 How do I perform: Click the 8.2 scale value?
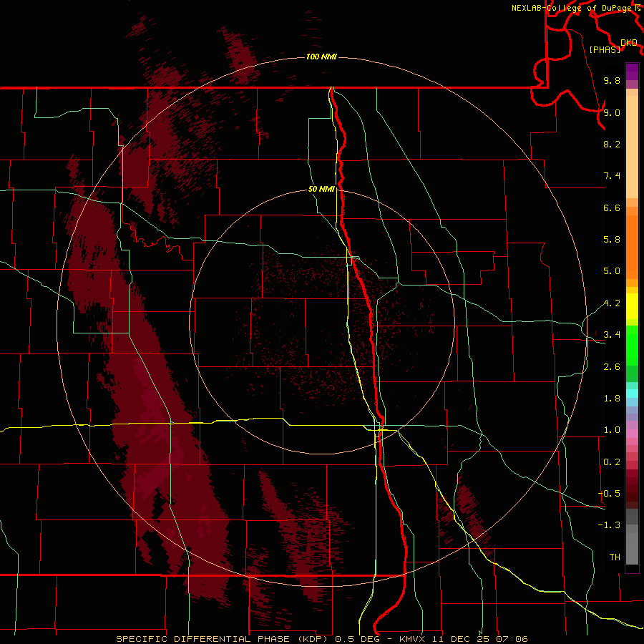point(612,144)
